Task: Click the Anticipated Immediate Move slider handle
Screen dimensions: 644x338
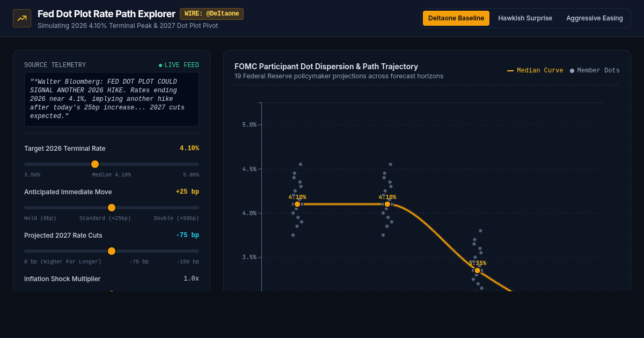Action: (112, 208)
